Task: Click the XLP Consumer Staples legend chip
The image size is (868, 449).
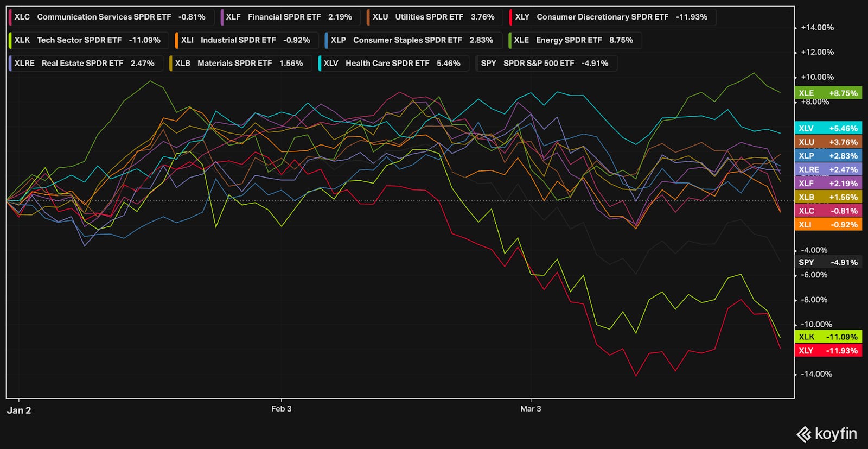Action: click(x=413, y=40)
